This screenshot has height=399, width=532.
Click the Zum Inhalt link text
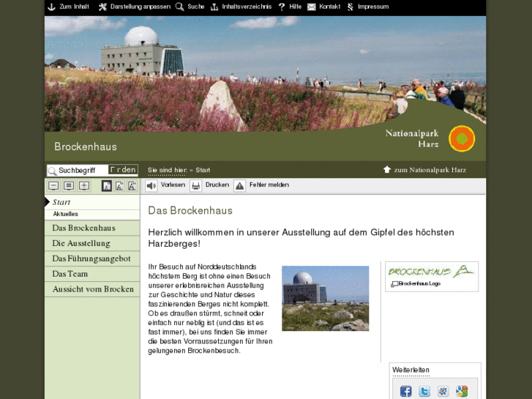click(x=75, y=7)
